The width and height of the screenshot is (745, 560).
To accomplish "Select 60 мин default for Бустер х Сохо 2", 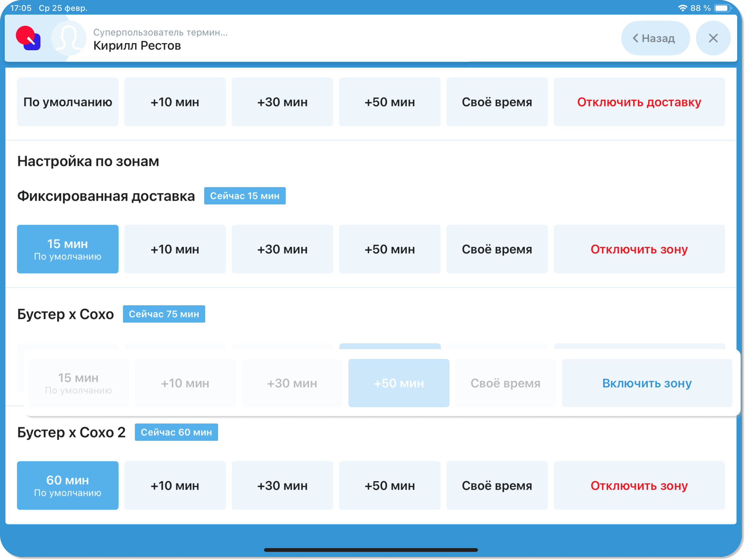I will tap(68, 485).
